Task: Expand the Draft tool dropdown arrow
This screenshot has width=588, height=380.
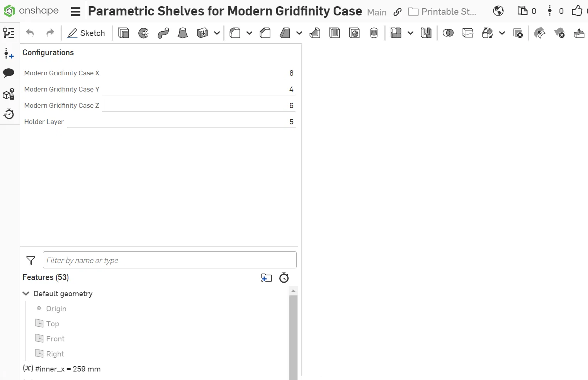Action: pos(299,33)
